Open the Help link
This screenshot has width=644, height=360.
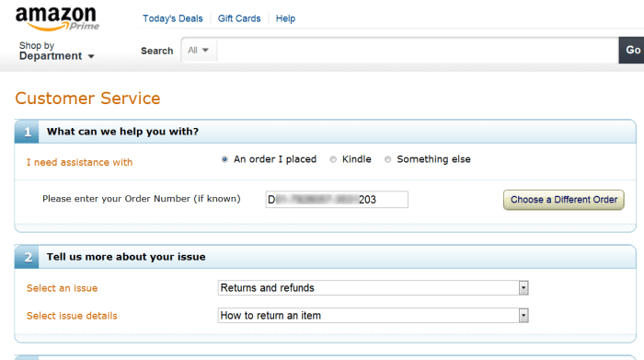click(285, 18)
